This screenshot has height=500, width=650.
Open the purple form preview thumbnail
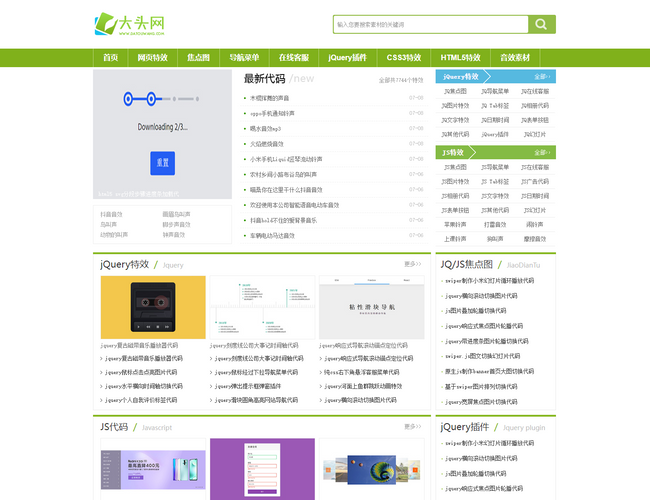click(x=262, y=469)
